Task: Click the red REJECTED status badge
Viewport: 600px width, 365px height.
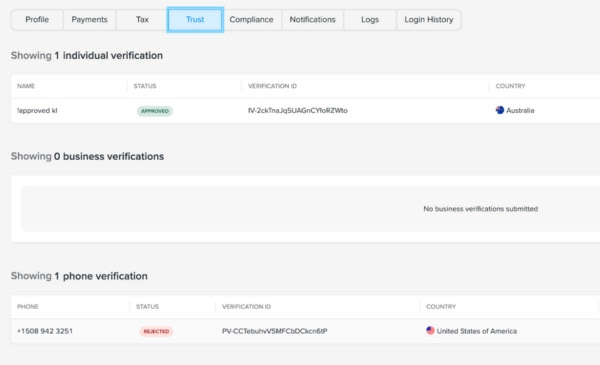Action: point(156,331)
